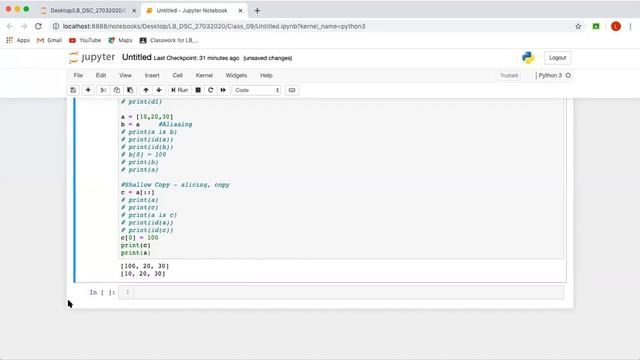
Task: Click the Python 3 kernel idle indicator circle
Action: coord(568,76)
